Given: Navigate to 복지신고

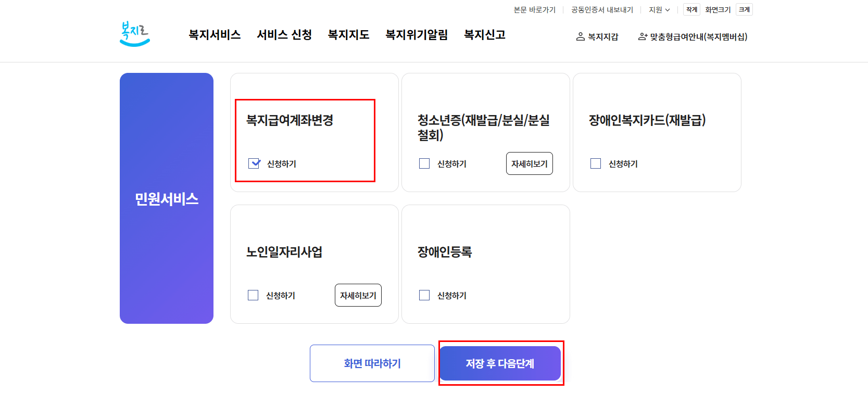Looking at the screenshot, I should coord(485,34).
